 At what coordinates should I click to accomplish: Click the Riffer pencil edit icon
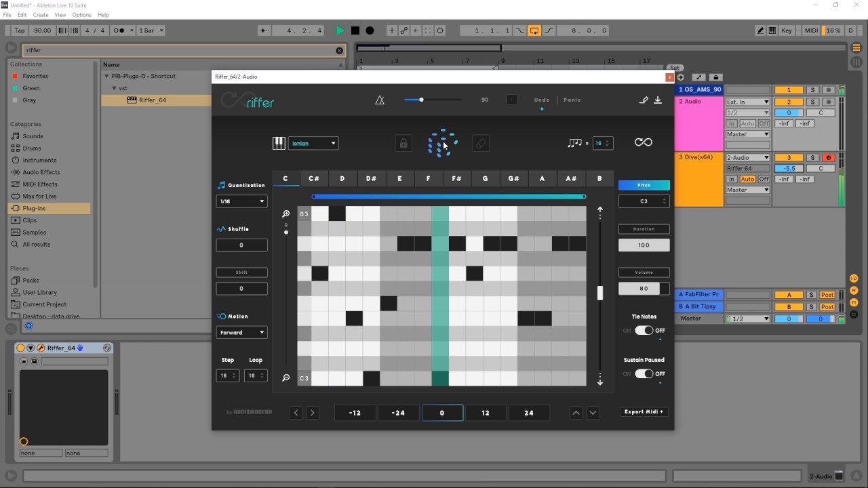coord(644,100)
